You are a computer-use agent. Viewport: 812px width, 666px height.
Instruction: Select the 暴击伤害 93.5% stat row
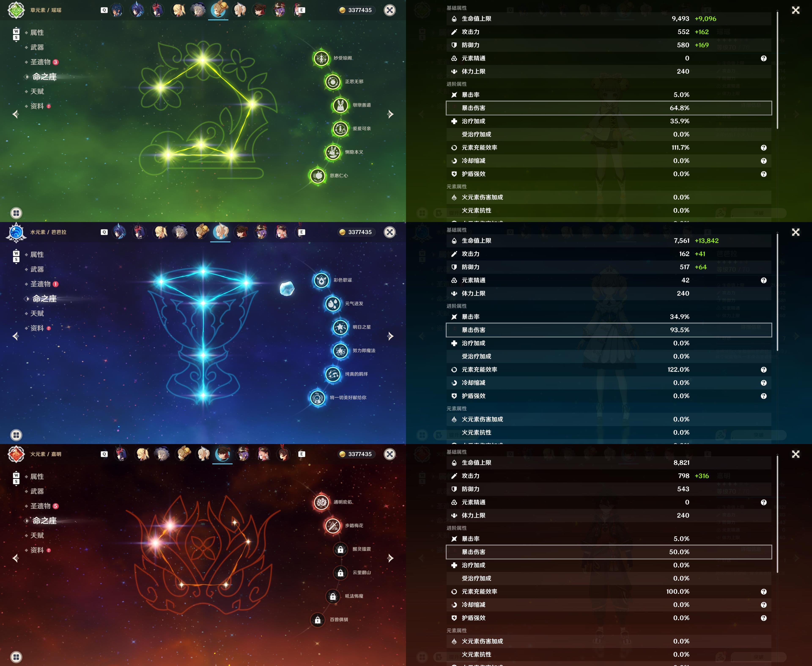[x=609, y=330]
